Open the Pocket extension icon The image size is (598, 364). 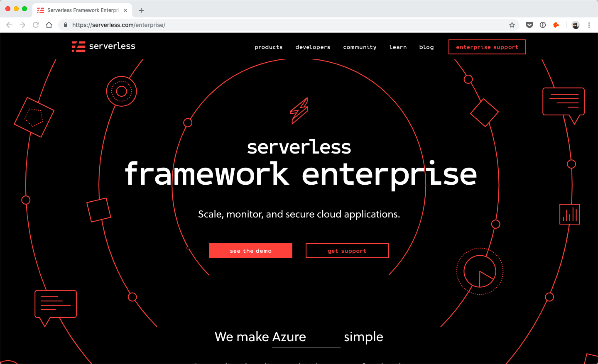[x=529, y=25]
